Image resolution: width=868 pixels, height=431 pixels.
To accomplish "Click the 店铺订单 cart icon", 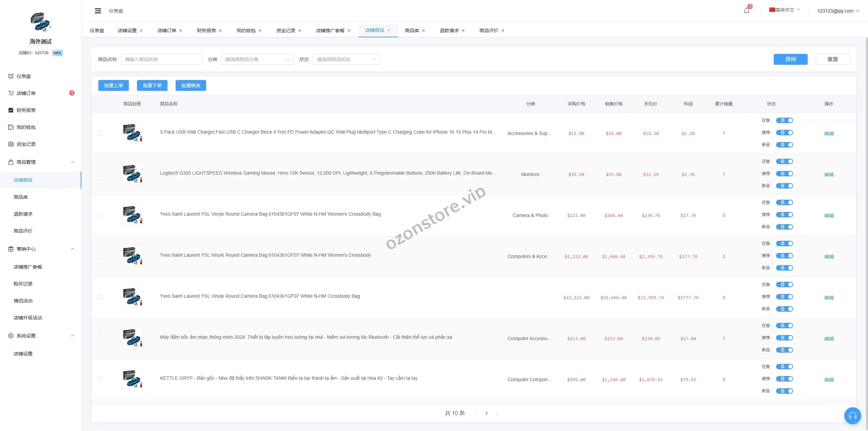I will (x=11, y=93).
